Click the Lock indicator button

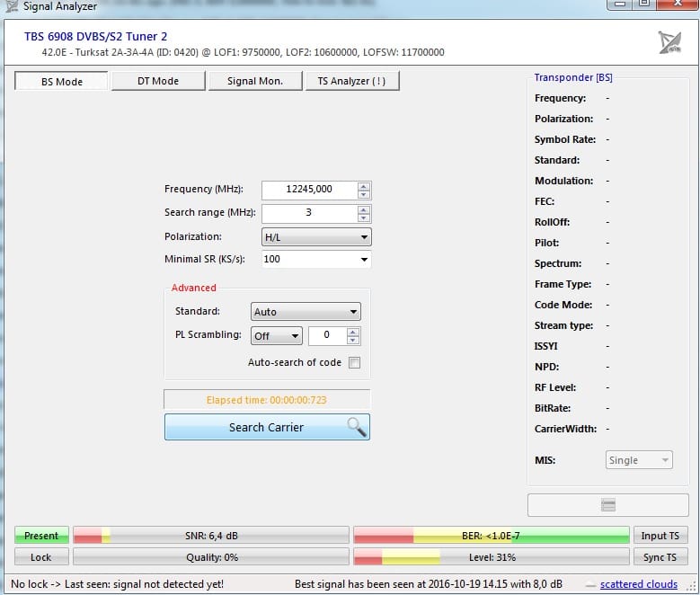[41, 557]
